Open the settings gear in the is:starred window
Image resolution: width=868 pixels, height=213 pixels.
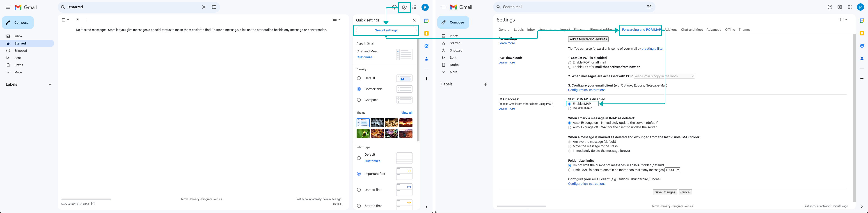coord(404,7)
